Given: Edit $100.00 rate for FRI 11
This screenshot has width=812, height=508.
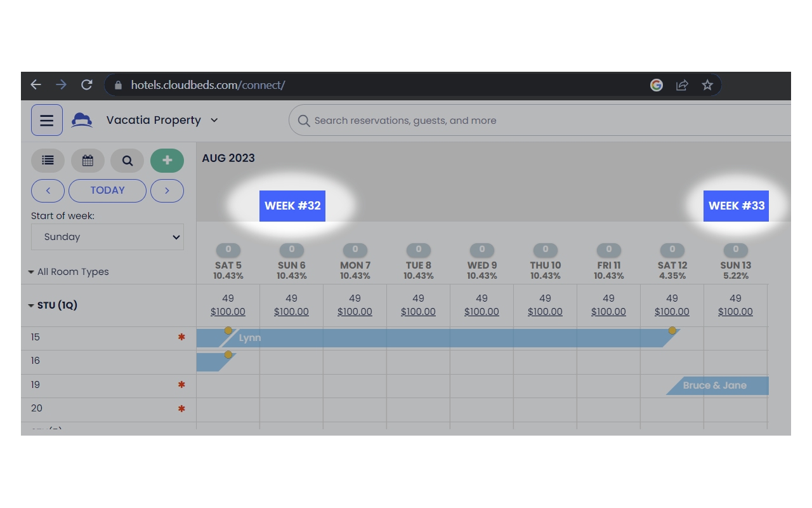Looking at the screenshot, I should 608,312.
